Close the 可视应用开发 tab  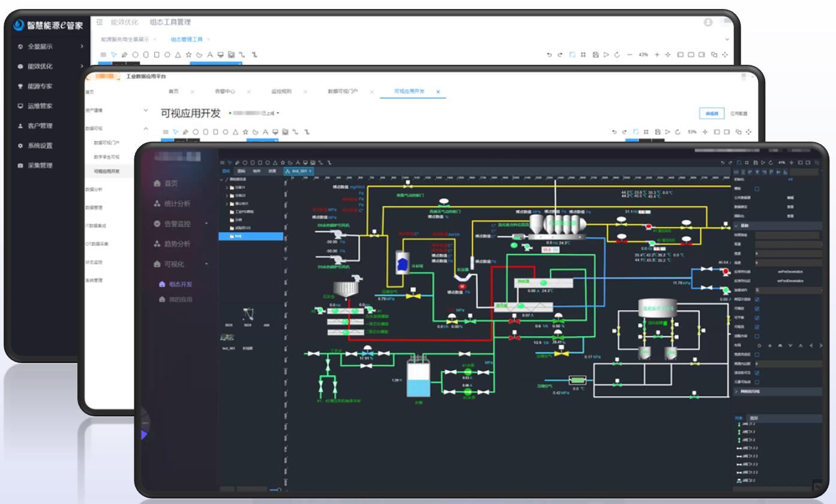point(438,91)
